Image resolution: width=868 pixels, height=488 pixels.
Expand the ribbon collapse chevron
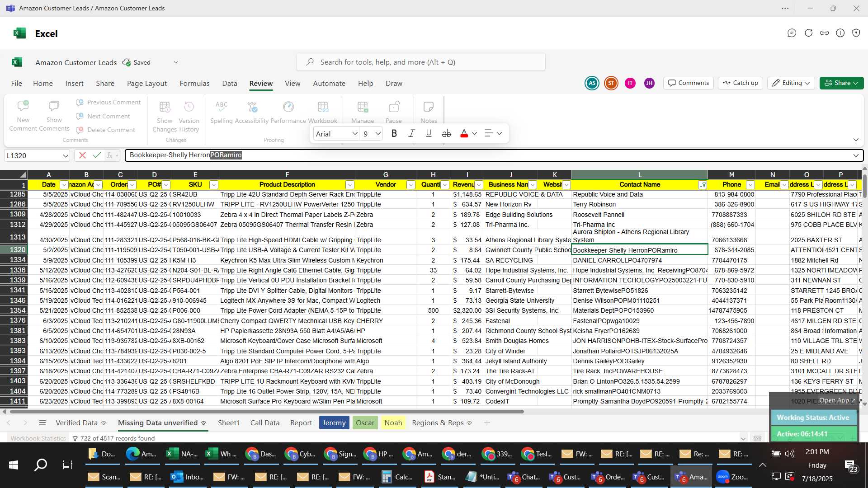[x=856, y=140]
